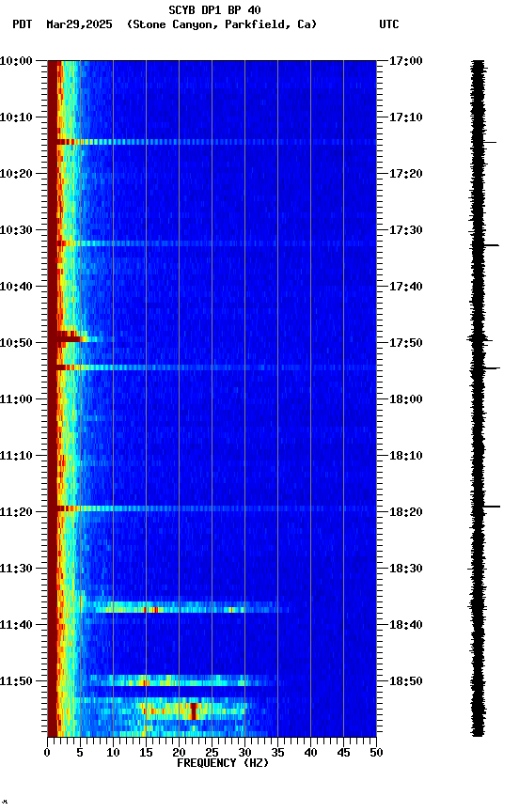Click the 18:40 UTC time label
This screenshot has height=812, width=519.
tap(405, 625)
